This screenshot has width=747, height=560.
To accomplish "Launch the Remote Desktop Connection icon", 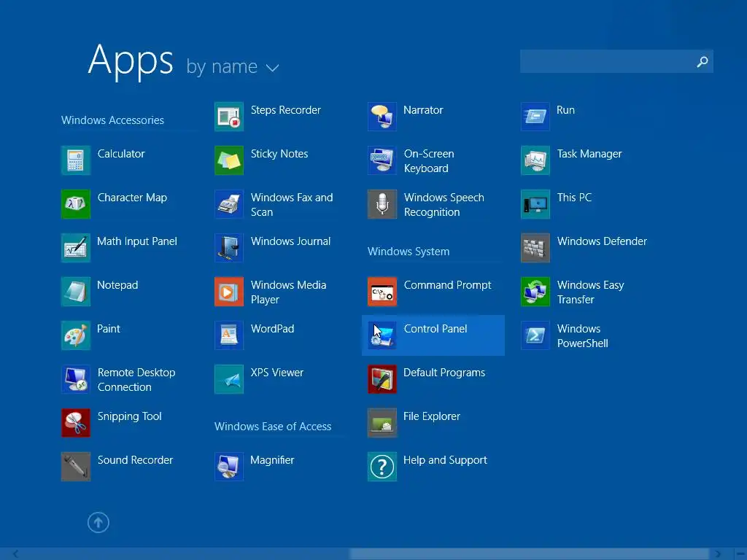I will point(76,379).
